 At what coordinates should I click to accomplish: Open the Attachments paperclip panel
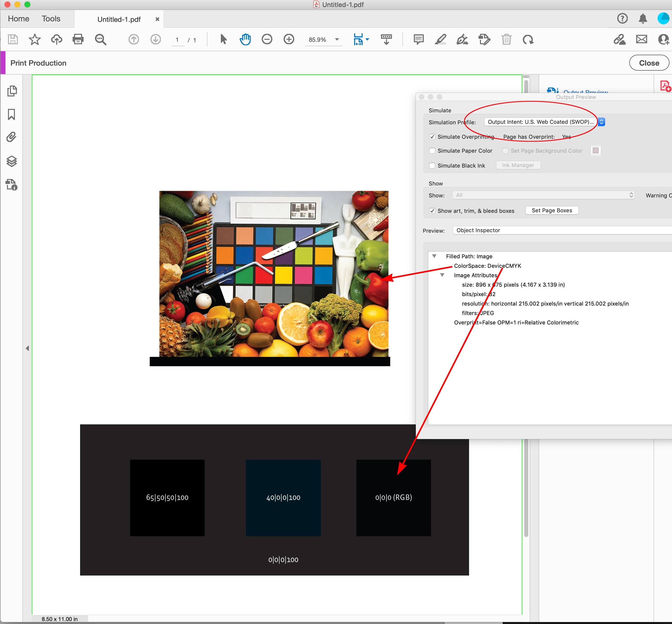coord(11,137)
